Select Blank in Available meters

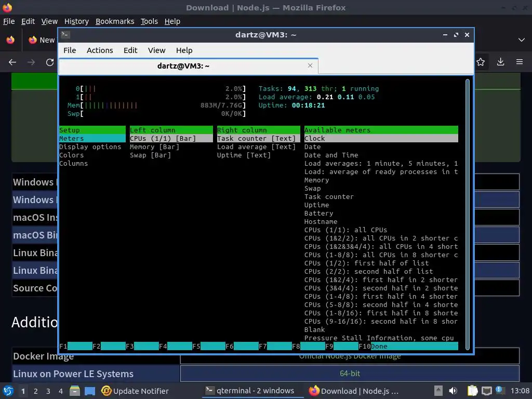[x=314, y=329]
